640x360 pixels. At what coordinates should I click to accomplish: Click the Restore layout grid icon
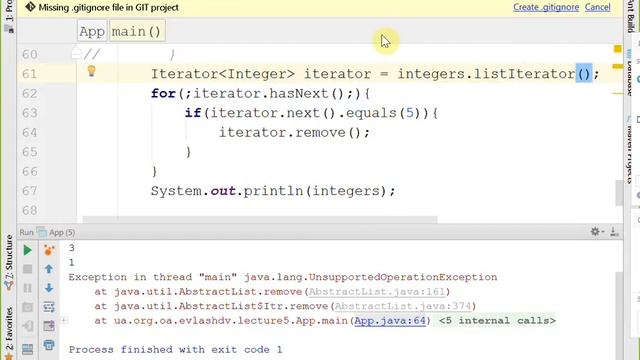click(27, 349)
